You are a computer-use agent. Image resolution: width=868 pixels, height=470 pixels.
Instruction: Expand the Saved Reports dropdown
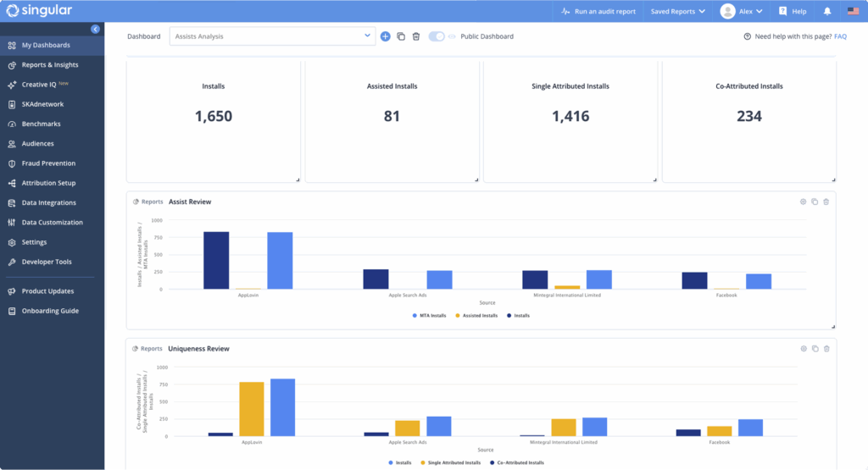[677, 12]
